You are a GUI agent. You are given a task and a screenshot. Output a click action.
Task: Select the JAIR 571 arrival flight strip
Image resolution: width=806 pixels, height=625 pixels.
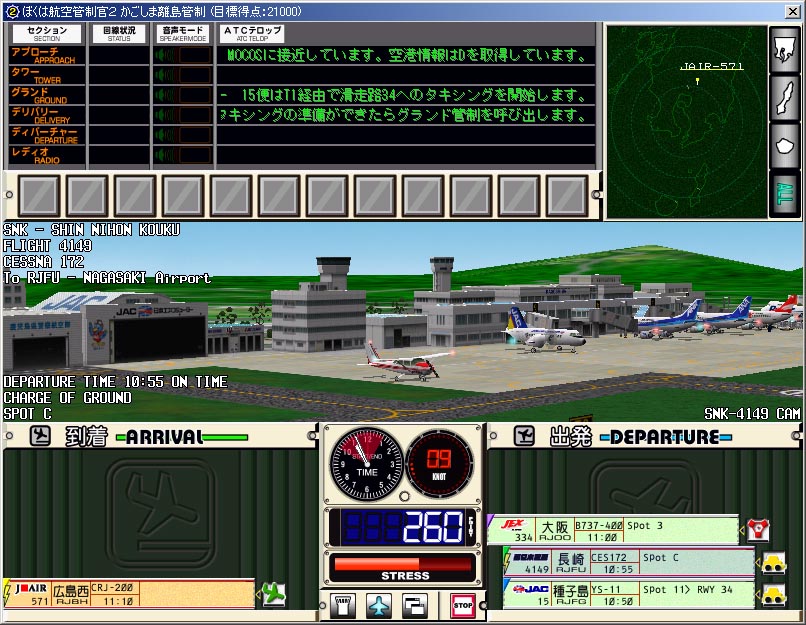(x=130, y=593)
